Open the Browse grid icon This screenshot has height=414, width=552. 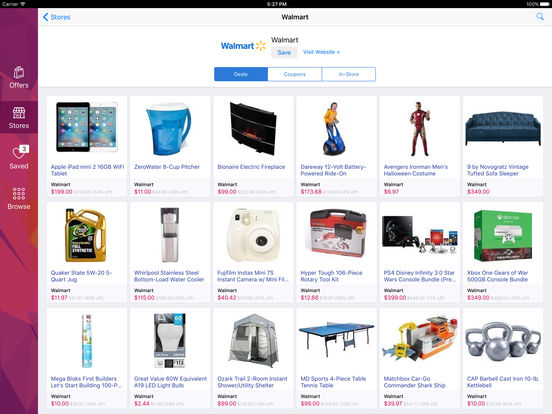pos(19,198)
